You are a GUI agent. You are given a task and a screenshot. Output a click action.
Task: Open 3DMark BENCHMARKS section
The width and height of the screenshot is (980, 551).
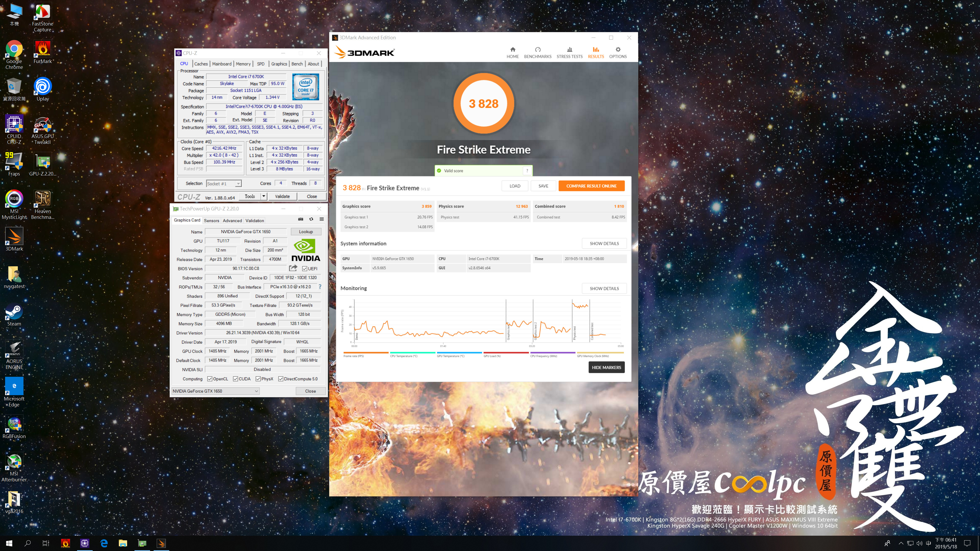[x=537, y=53]
